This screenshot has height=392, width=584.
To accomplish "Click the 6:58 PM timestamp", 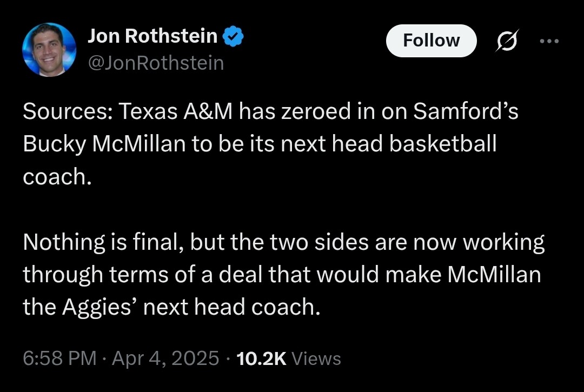I will click(59, 358).
